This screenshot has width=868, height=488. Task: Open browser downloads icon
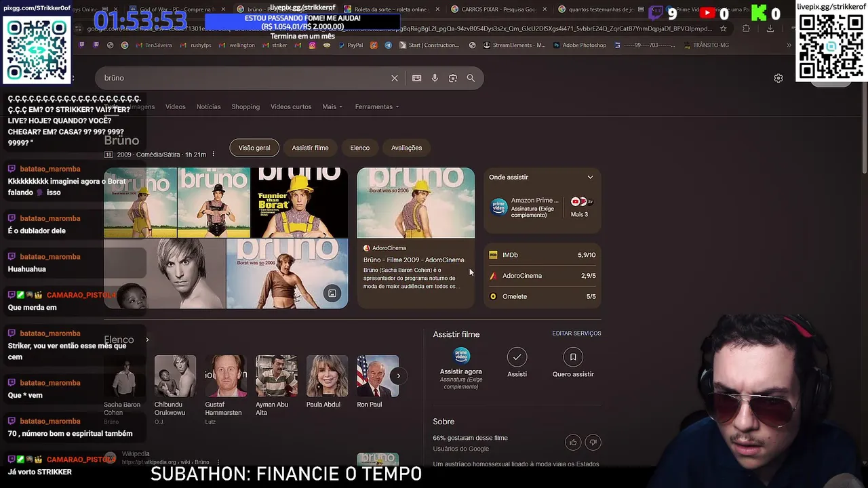coord(770,28)
